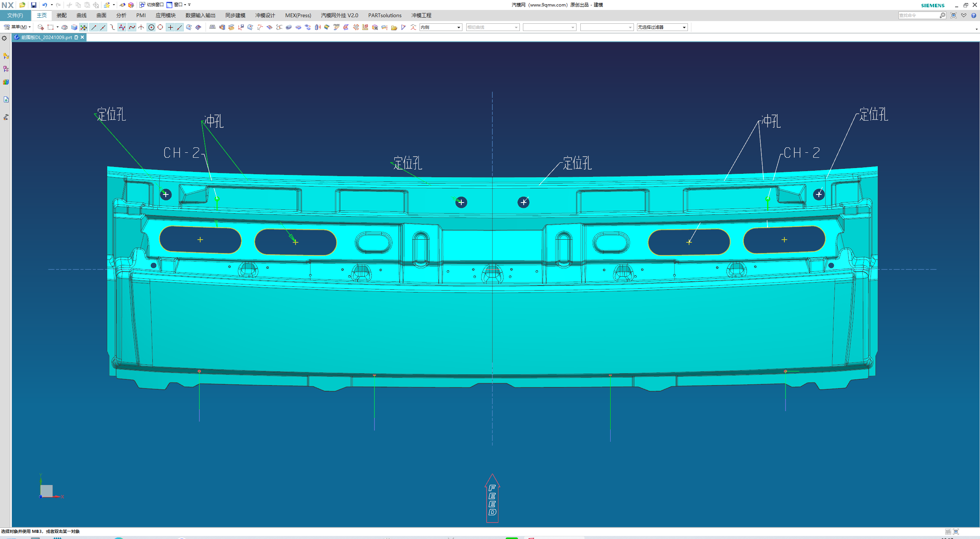The height and width of the screenshot is (539, 980).
Task: Switch to the 曲线 ribbon tab
Action: pos(82,15)
